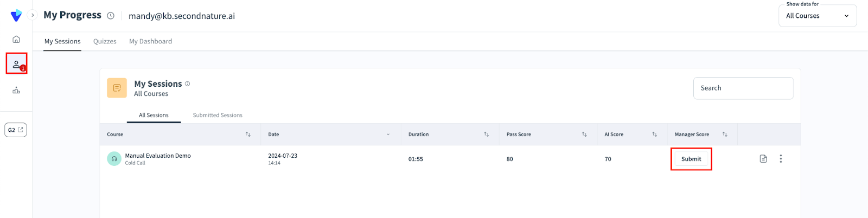This screenshot has width=868, height=218.
Task: Expand the sidebar with the chevron arrow
Action: 33,15
